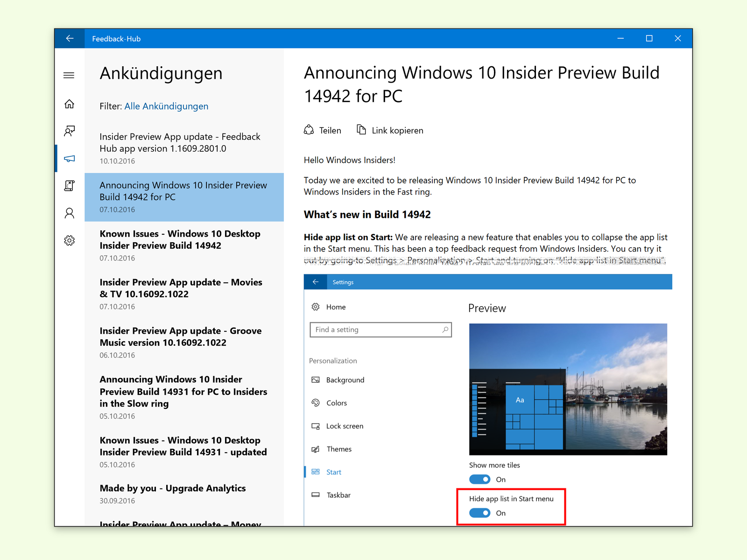Open the hamburger navigation menu
This screenshot has width=747, height=560.
pyautogui.click(x=69, y=75)
